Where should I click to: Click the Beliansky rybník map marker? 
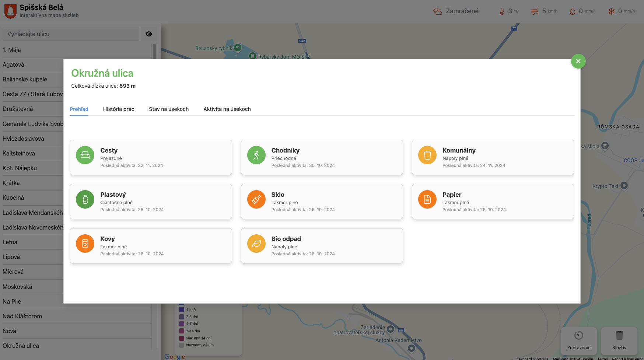(x=238, y=48)
